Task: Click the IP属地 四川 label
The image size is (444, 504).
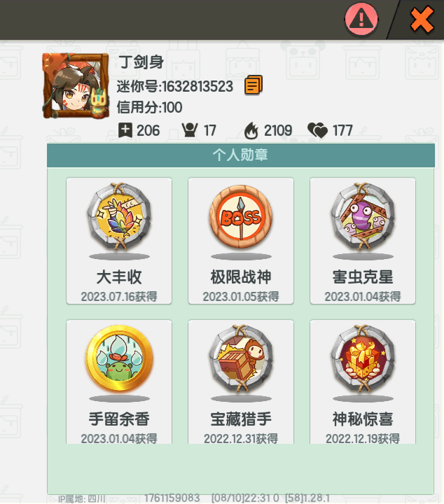Action: tap(82, 499)
